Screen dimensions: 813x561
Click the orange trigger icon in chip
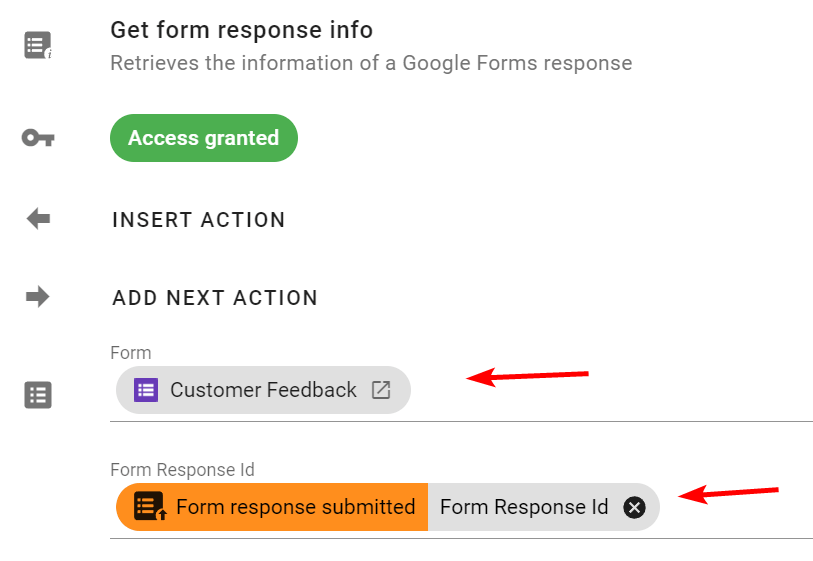pyautogui.click(x=150, y=507)
